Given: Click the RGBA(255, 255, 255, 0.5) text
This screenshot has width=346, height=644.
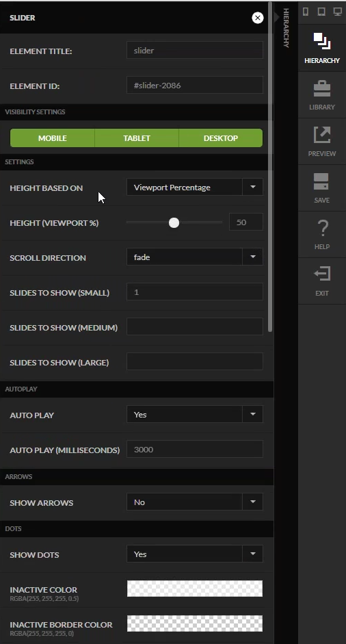Looking at the screenshot, I should (x=44, y=598).
